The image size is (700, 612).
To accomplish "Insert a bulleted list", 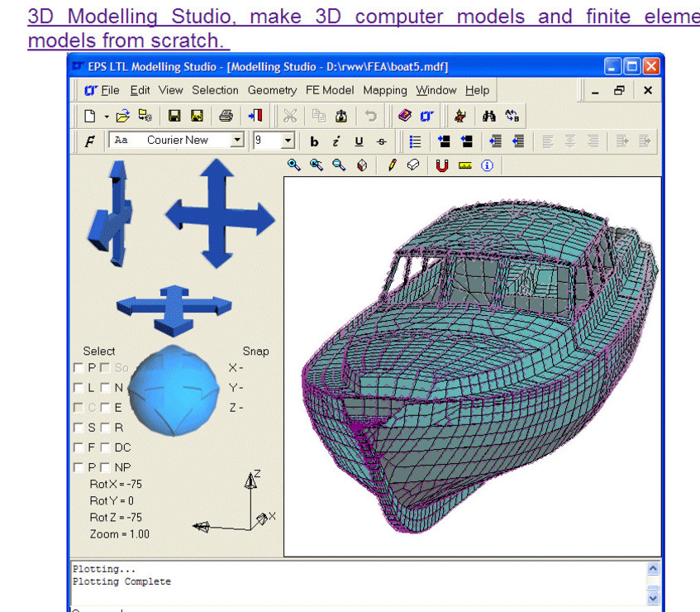I will coord(415,141).
